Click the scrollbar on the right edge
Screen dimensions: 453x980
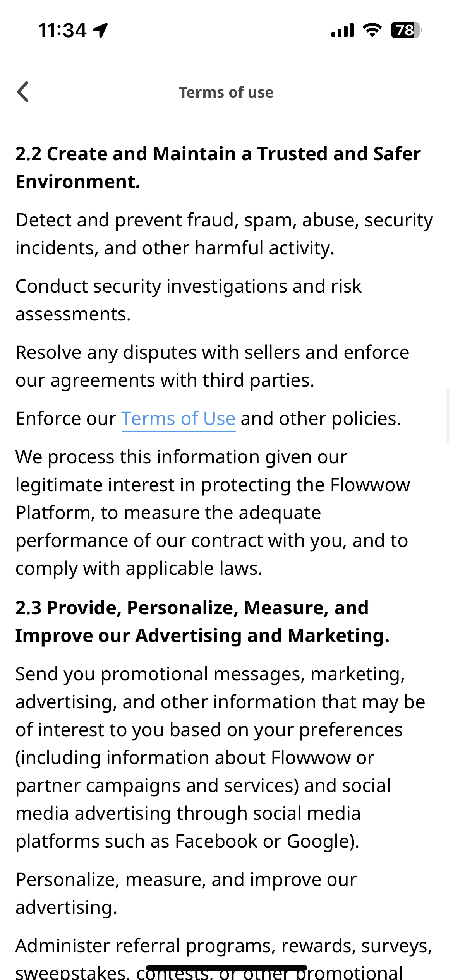[x=448, y=415]
